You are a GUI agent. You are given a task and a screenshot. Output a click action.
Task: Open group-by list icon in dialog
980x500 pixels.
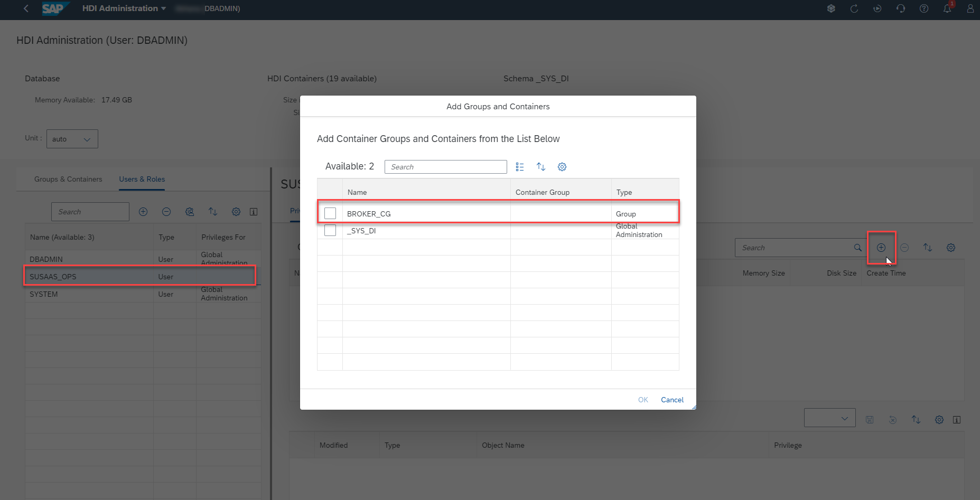(x=520, y=167)
